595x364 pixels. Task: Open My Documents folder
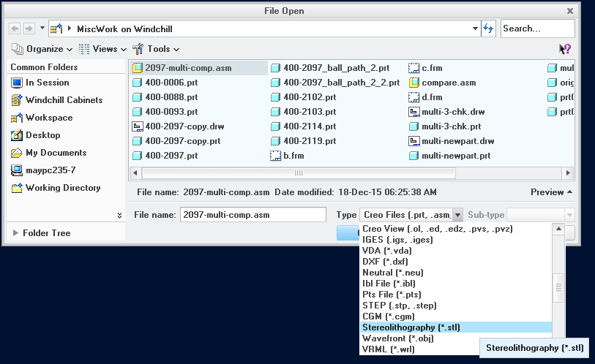tap(49, 153)
